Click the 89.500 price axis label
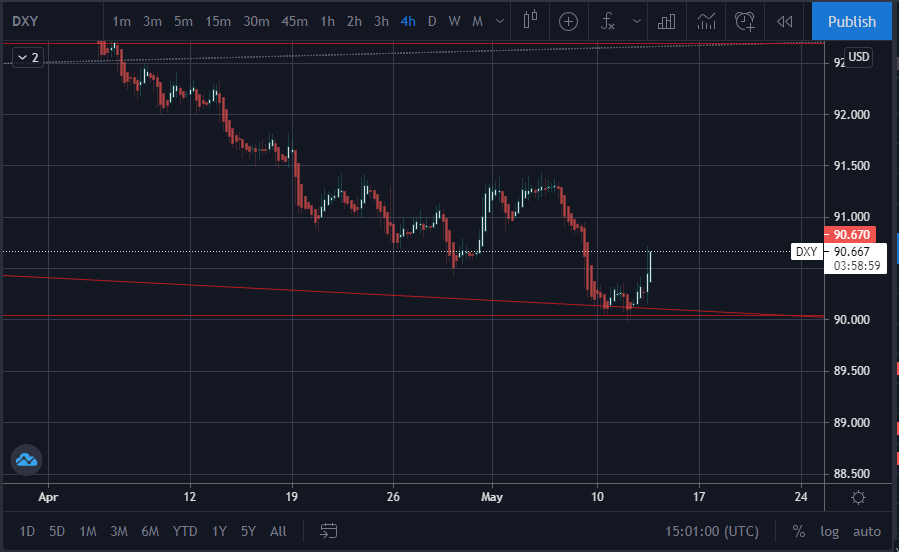Viewport: 899px width, 552px height. pos(851,371)
